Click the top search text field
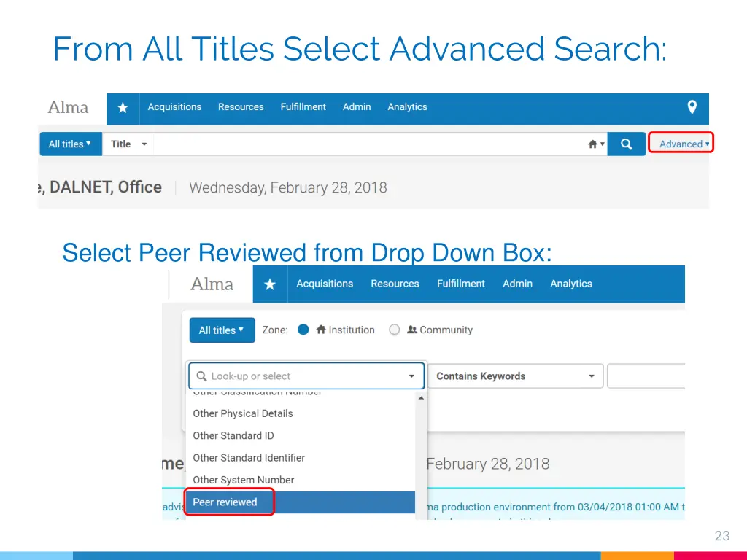 click(x=369, y=144)
